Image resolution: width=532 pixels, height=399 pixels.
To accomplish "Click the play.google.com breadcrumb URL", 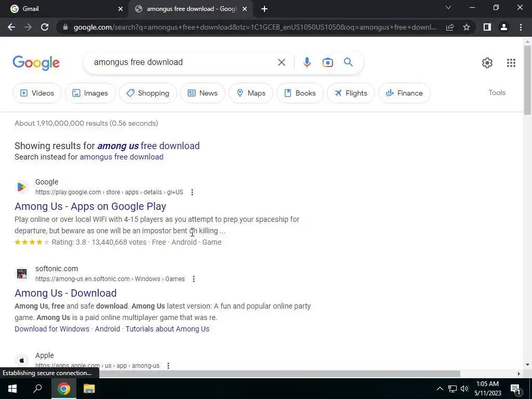I will (109, 192).
